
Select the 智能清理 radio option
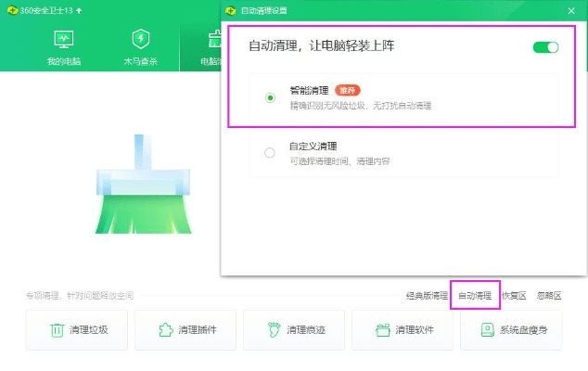point(270,98)
